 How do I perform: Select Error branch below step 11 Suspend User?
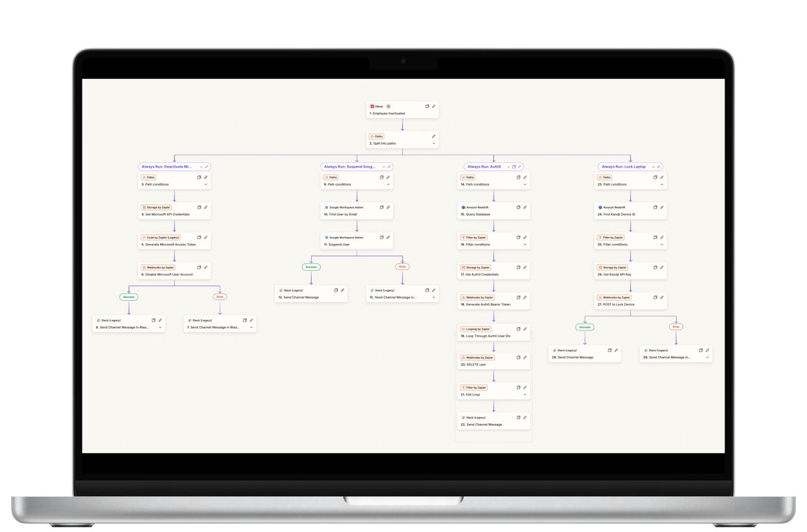(402, 267)
